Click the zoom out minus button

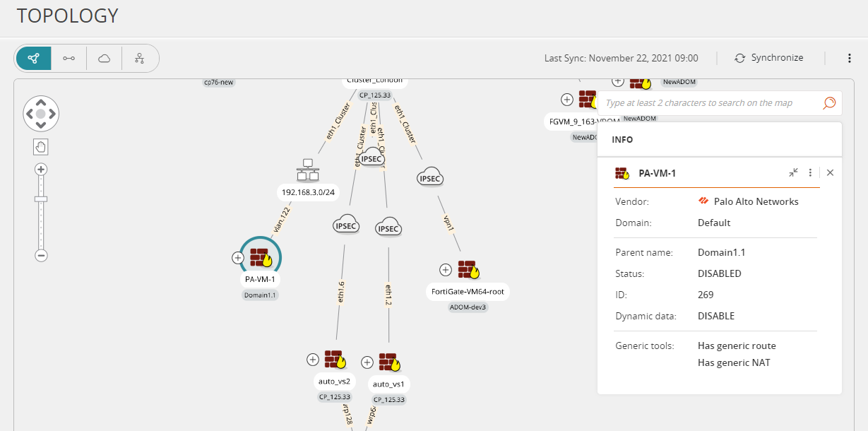click(x=41, y=256)
